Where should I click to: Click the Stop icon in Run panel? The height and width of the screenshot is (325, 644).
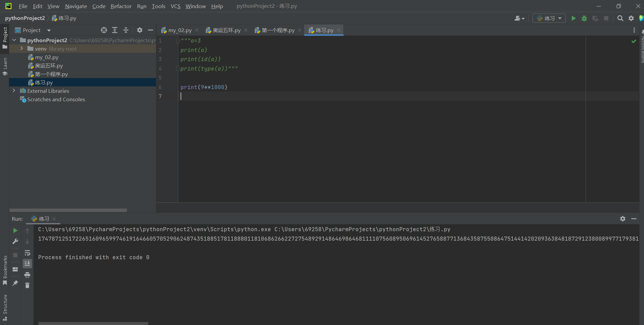pyautogui.click(x=15, y=255)
